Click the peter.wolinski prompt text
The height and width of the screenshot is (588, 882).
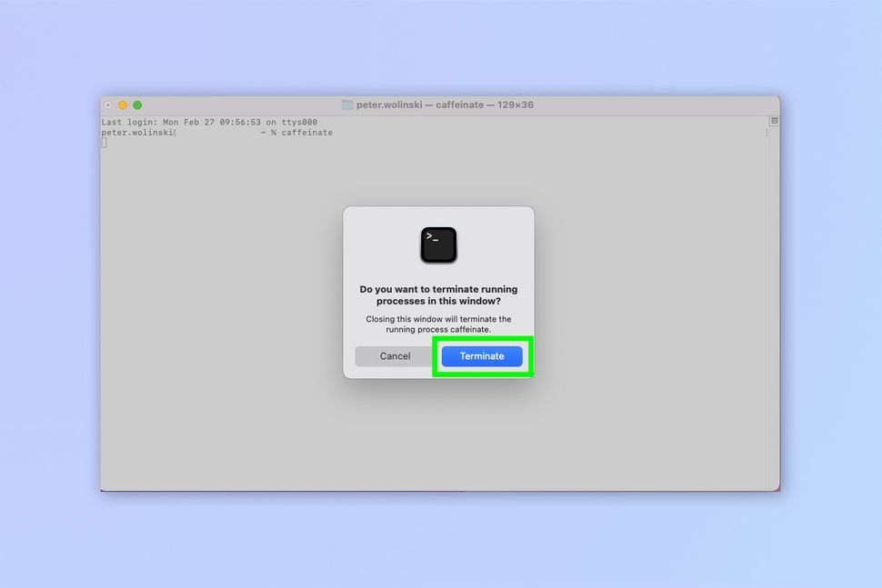tap(136, 132)
